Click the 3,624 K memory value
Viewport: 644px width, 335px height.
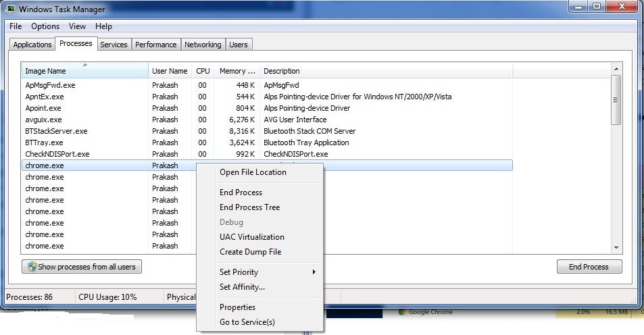pyautogui.click(x=242, y=143)
